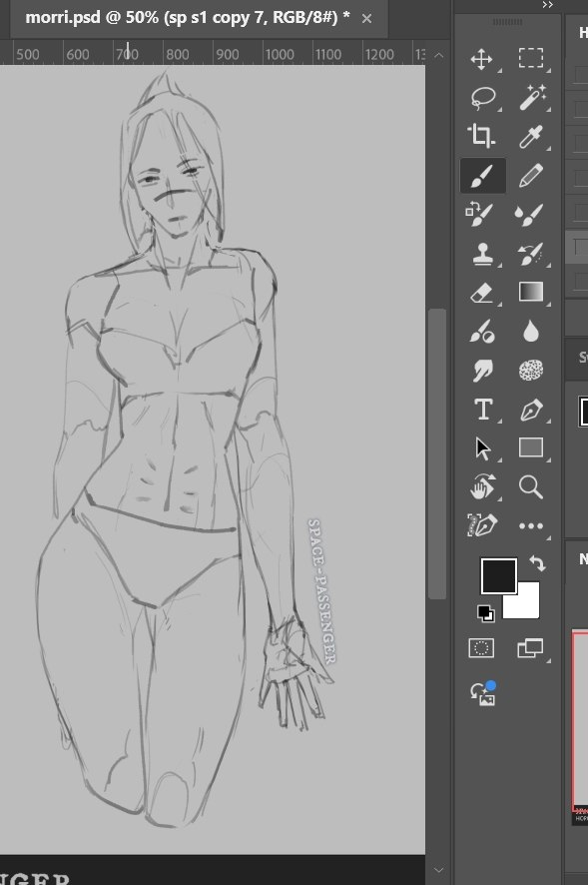Select the Zoom magnifier tool
Image resolution: width=588 pixels, height=885 pixels.
click(x=531, y=487)
